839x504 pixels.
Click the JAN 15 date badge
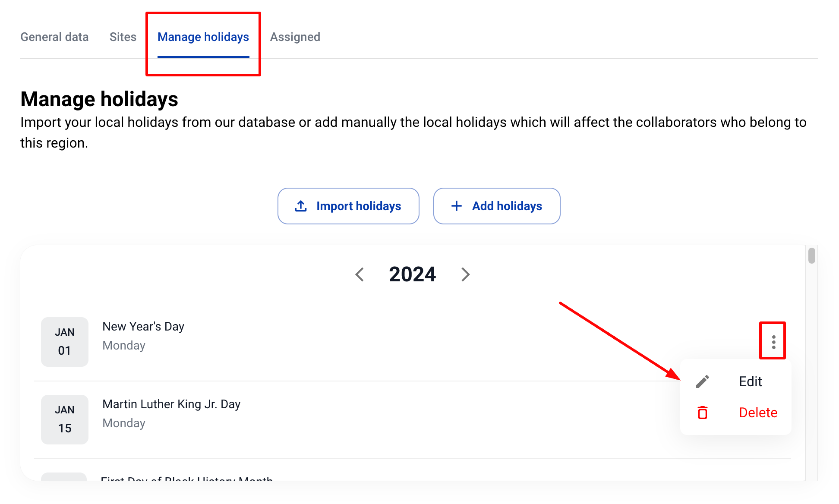(65, 419)
